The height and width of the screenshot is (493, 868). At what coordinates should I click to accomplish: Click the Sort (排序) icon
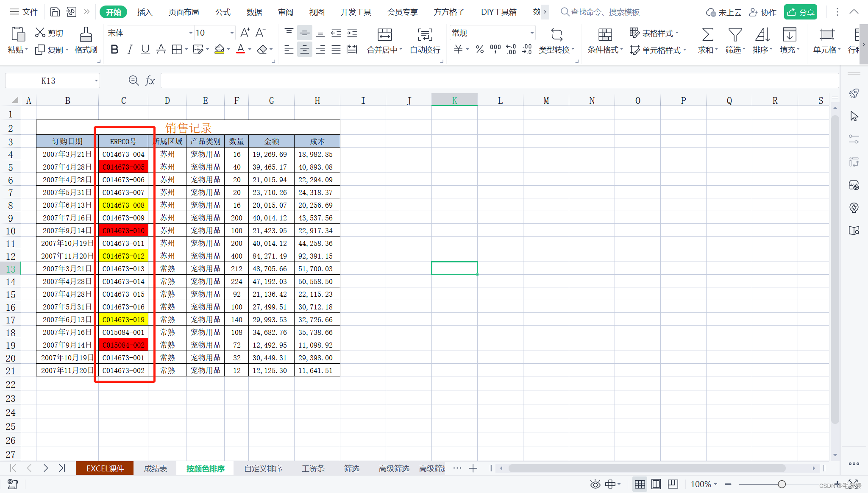click(x=762, y=35)
